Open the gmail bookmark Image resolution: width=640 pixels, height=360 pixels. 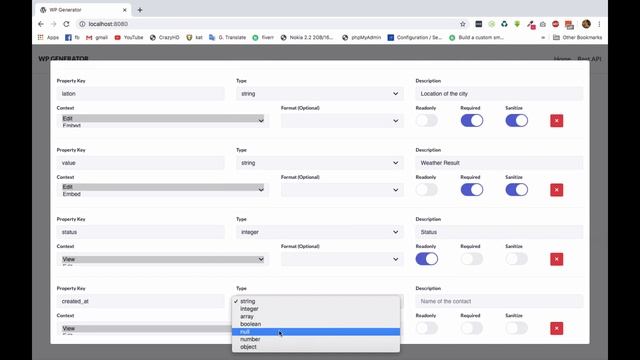(x=97, y=38)
